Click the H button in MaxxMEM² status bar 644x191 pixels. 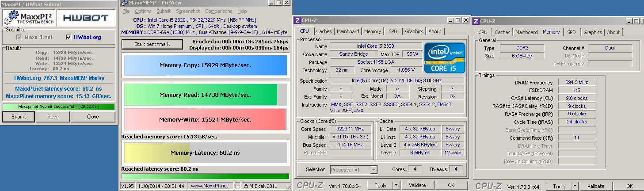point(237,186)
